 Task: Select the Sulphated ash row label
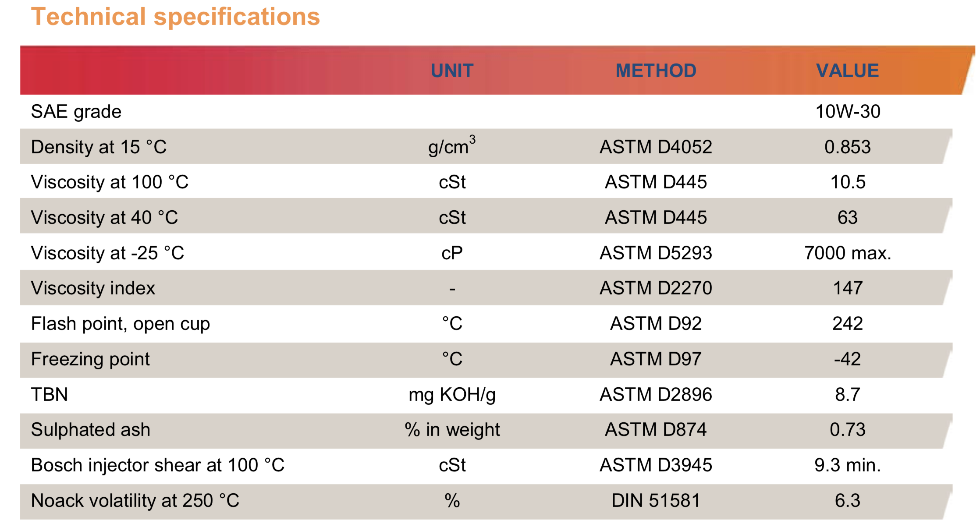90,430
